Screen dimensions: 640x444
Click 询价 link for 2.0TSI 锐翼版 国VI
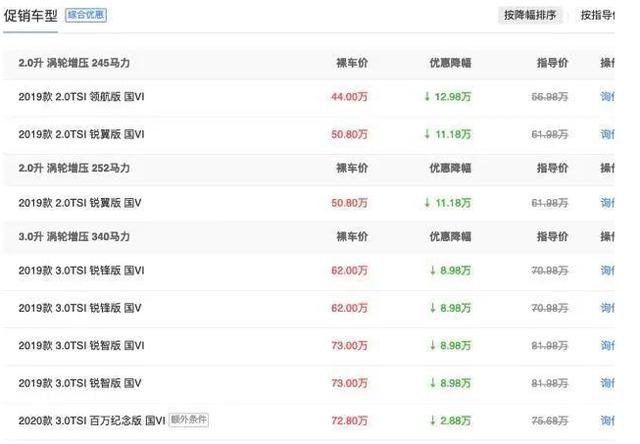(x=607, y=134)
